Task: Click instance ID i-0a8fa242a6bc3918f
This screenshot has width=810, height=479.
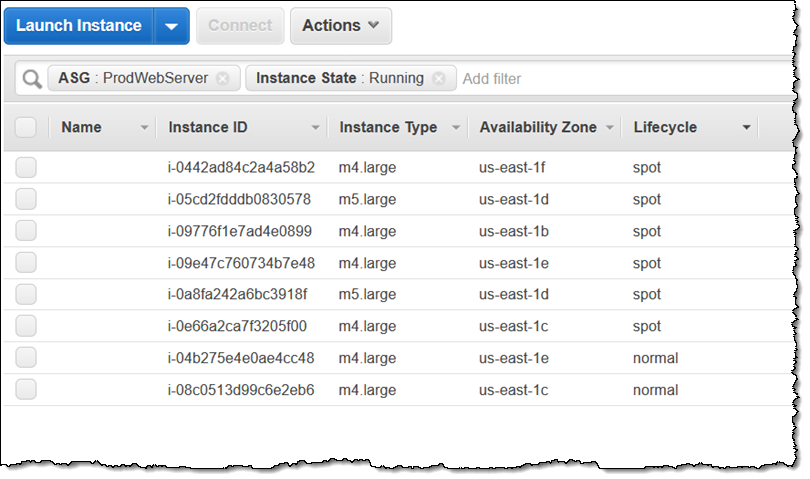Action: click(x=238, y=294)
